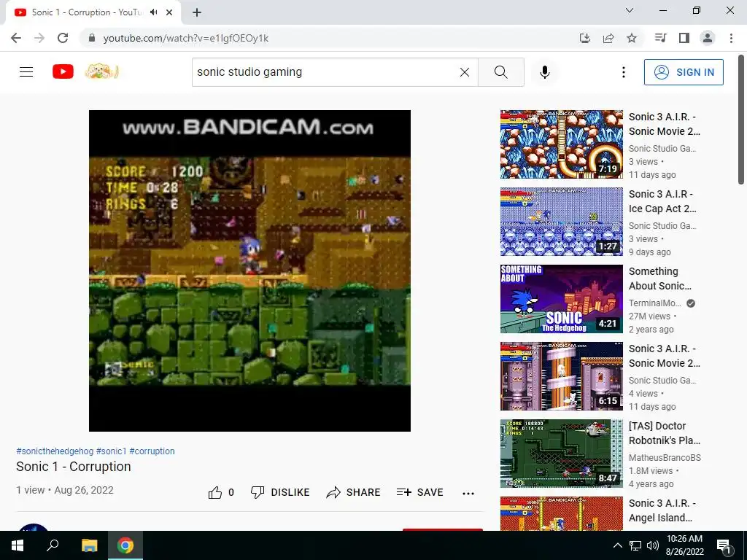Click the install app icon in address bar
Screen dimensions: 747x560
[x=584, y=38]
